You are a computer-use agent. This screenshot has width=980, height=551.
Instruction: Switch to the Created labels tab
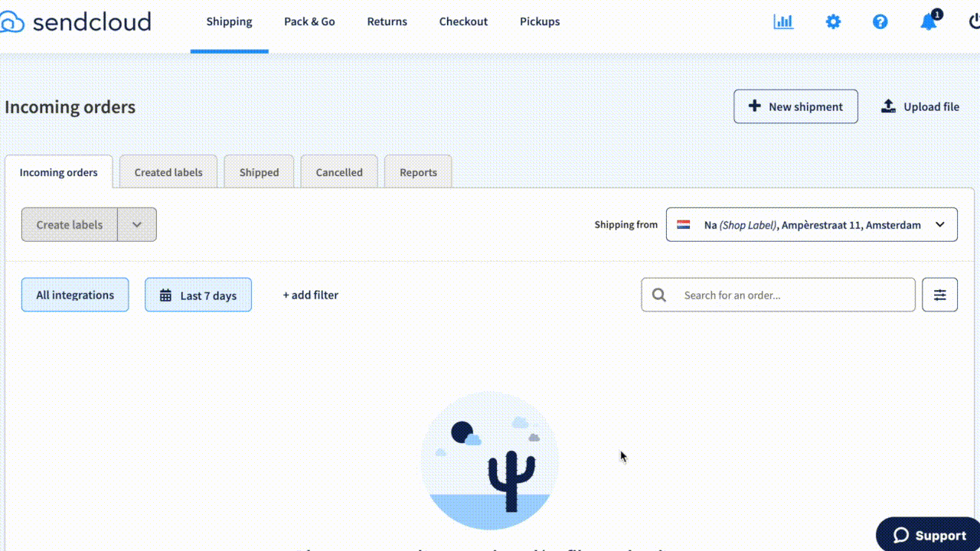pyautogui.click(x=168, y=171)
